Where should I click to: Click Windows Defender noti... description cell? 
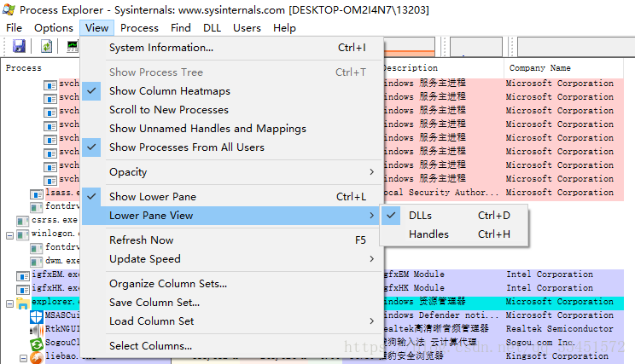440,315
